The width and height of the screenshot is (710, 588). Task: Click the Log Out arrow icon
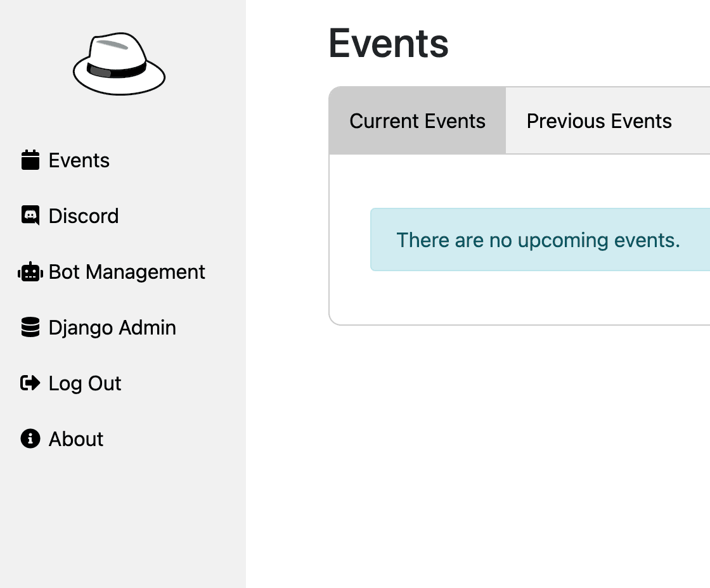click(30, 383)
